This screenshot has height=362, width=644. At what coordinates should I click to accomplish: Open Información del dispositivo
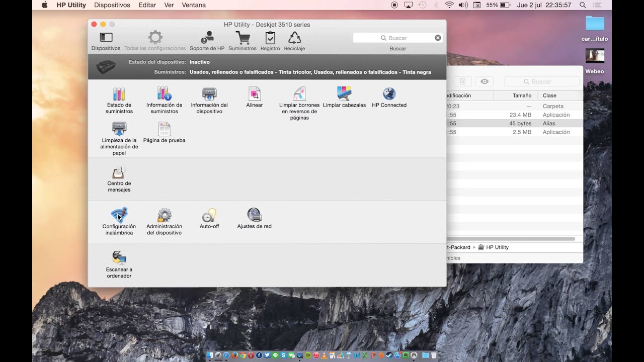[x=209, y=101]
